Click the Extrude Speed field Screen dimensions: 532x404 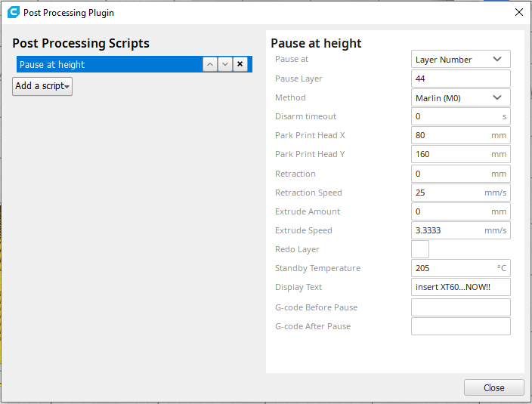click(x=461, y=230)
